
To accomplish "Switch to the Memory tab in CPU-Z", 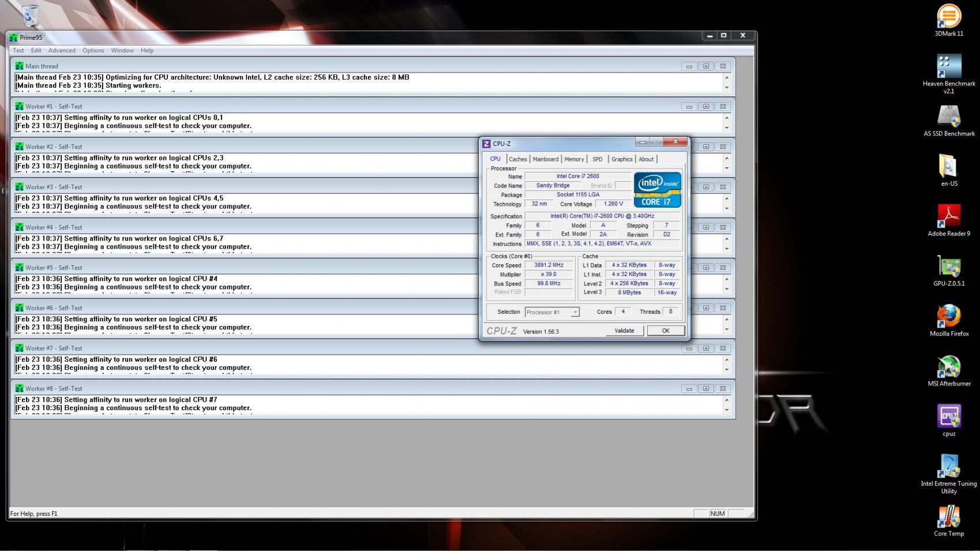I will [x=574, y=159].
